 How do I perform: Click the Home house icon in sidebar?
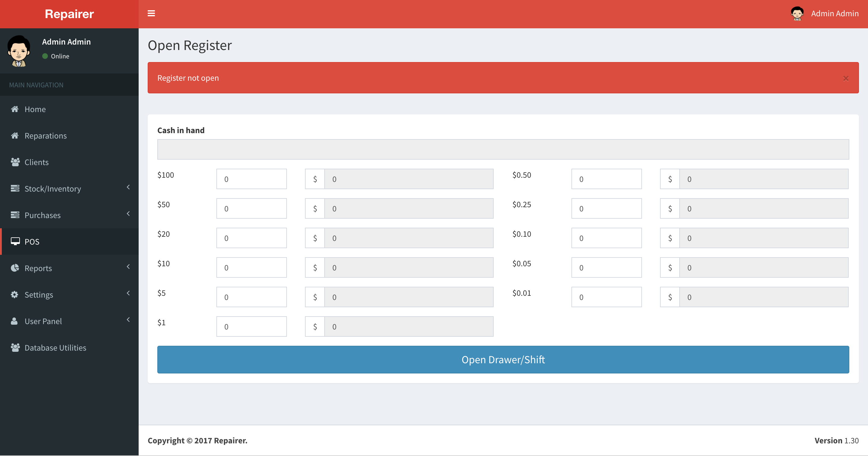coord(14,109)
